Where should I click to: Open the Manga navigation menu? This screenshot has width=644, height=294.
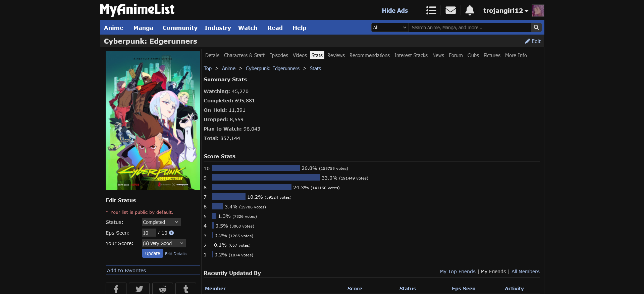[x=143, y=28]
